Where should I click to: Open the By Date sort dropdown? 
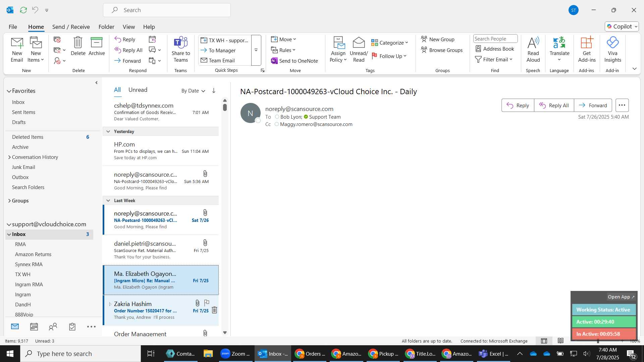coord(193,91)
